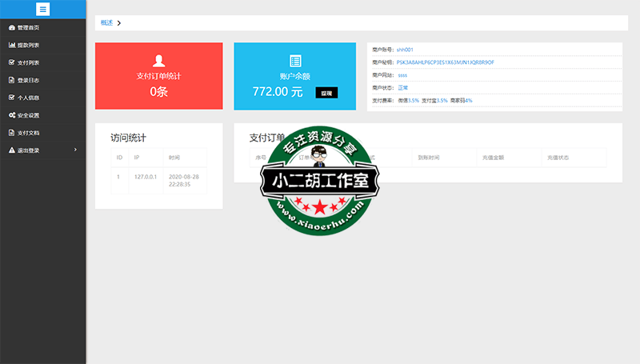Click the hamburger menu toggle icon
640x364 pixels.
coord(42,10)
